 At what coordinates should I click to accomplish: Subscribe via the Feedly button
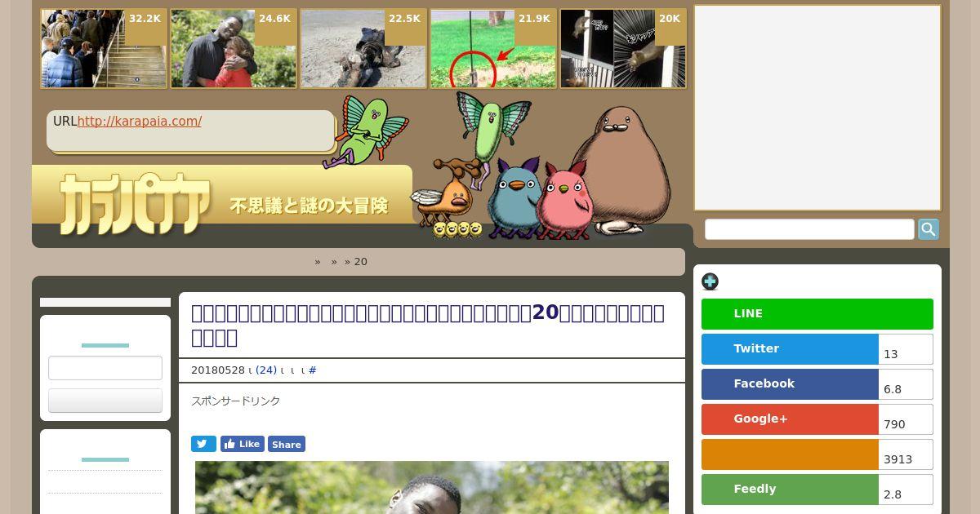790,490
